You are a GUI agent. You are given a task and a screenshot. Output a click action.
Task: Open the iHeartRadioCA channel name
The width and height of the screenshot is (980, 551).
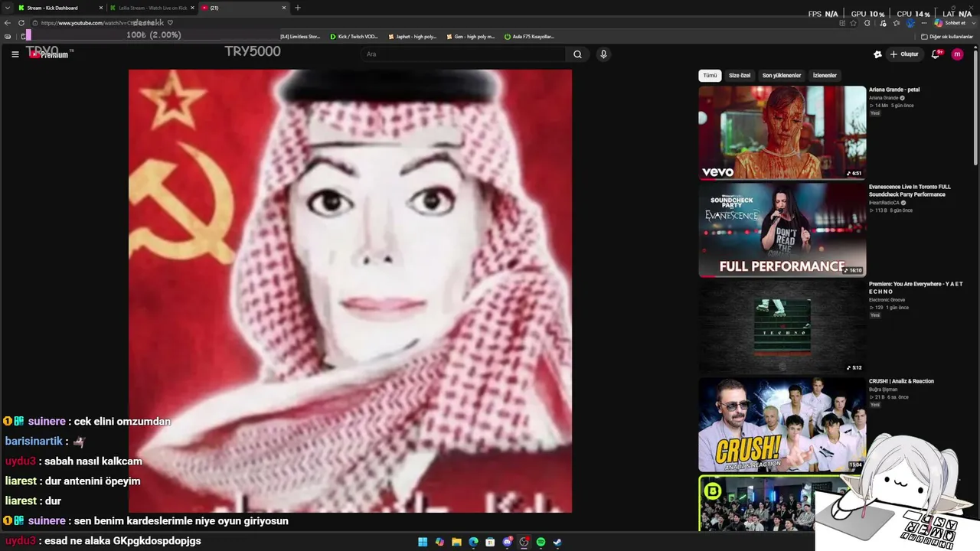click(885, 203)
